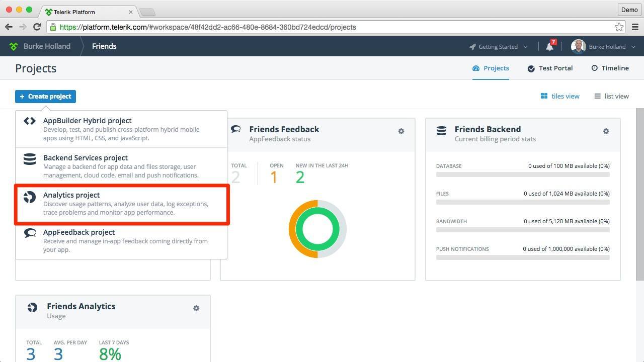Click the PUSH NOTIFICATIONS usage bar
The height and width of the screenshot is (362, 644).
click(523, 257)
